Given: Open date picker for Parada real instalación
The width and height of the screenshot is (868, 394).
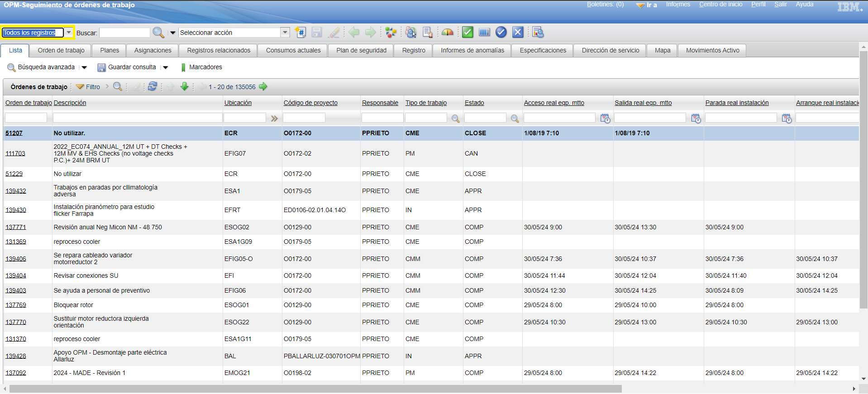Looking at the screenshot, I should point(787,119).
